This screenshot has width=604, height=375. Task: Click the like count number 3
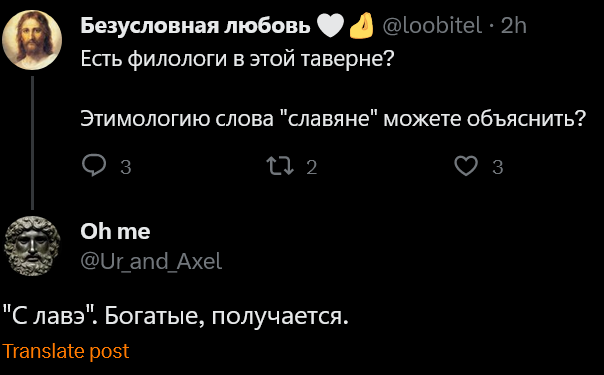(498, 167)
